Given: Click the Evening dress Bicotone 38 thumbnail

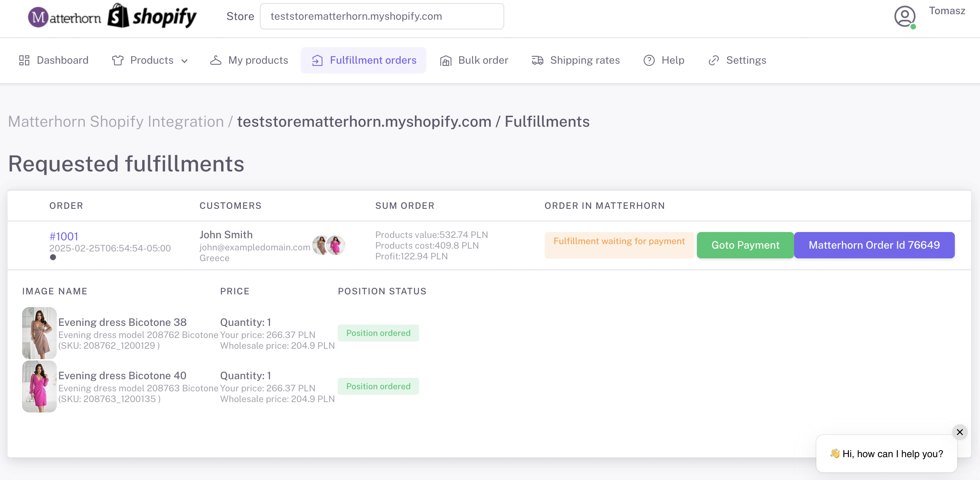Looking at the screenshot, I should 39,333.
